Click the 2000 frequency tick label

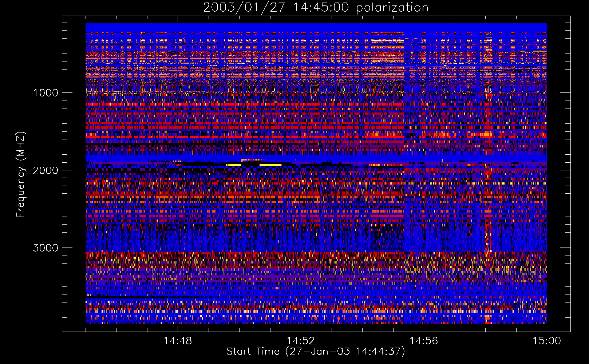(x=46, y=170)
